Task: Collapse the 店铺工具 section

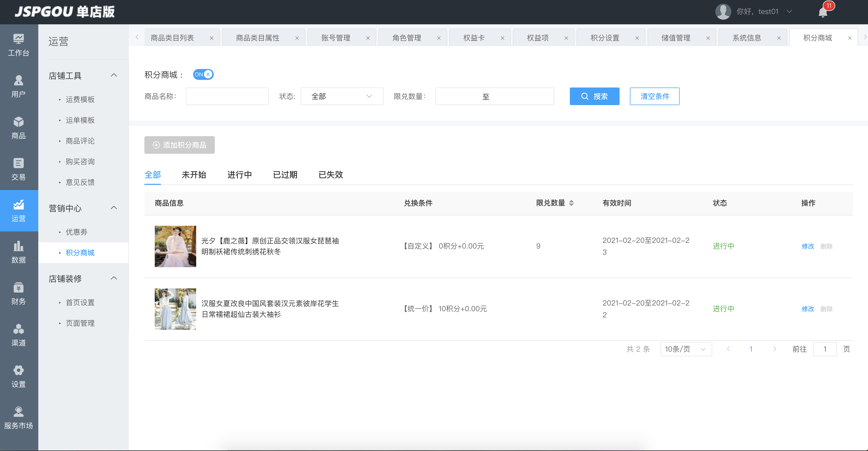Action: [x=114, y=75]
